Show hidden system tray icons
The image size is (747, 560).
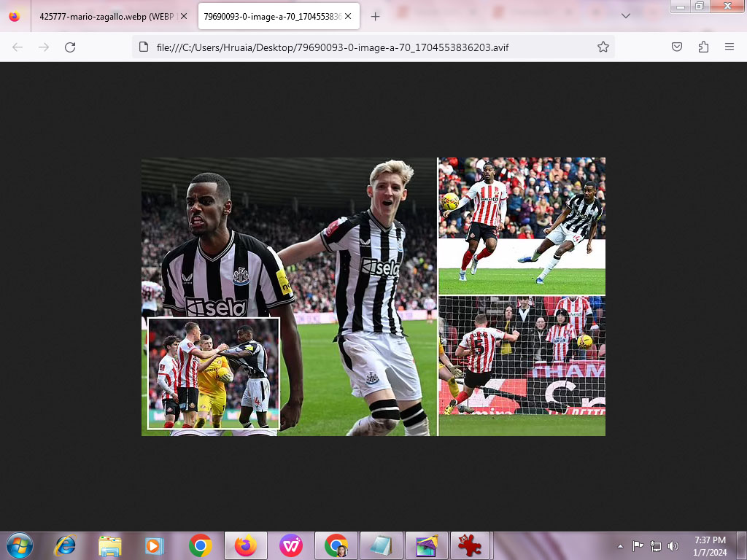[x=620, y=545]
